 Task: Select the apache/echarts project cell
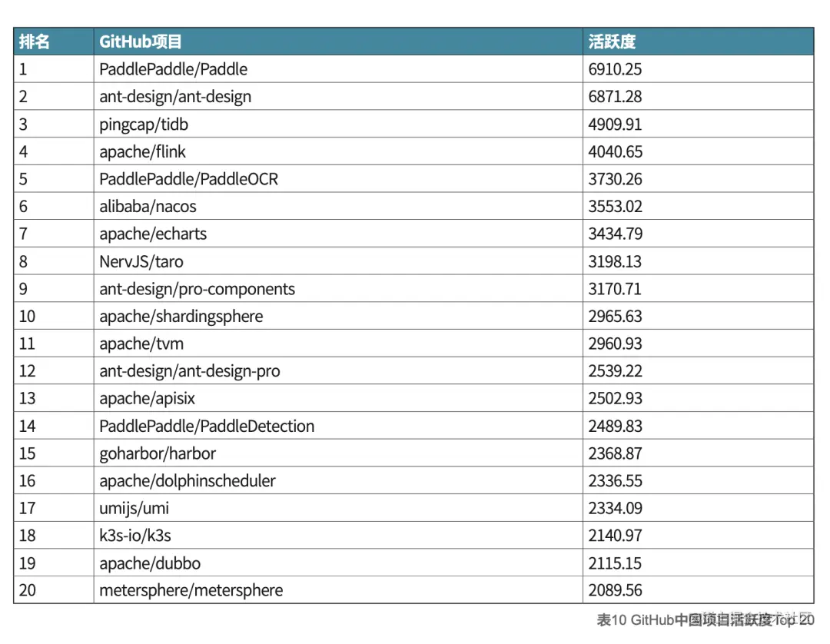(338, 234)
